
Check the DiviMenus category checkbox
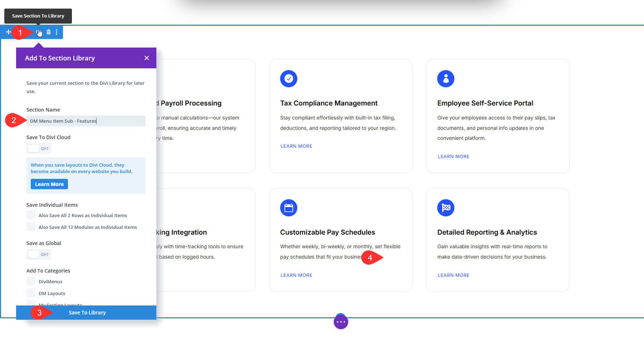tap(31, 281)
